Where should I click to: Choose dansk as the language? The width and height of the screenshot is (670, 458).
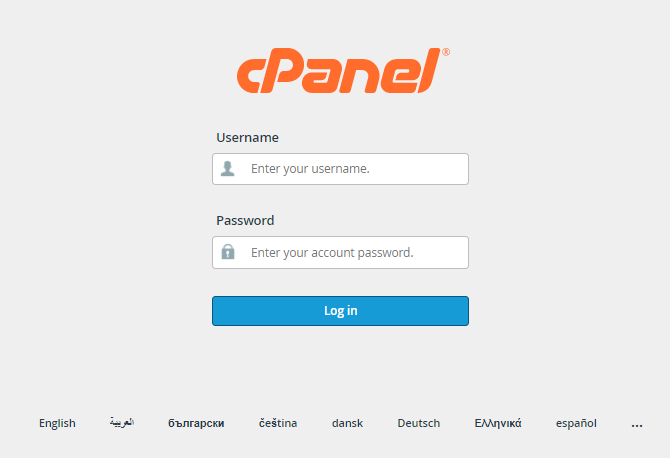point(347,423)
